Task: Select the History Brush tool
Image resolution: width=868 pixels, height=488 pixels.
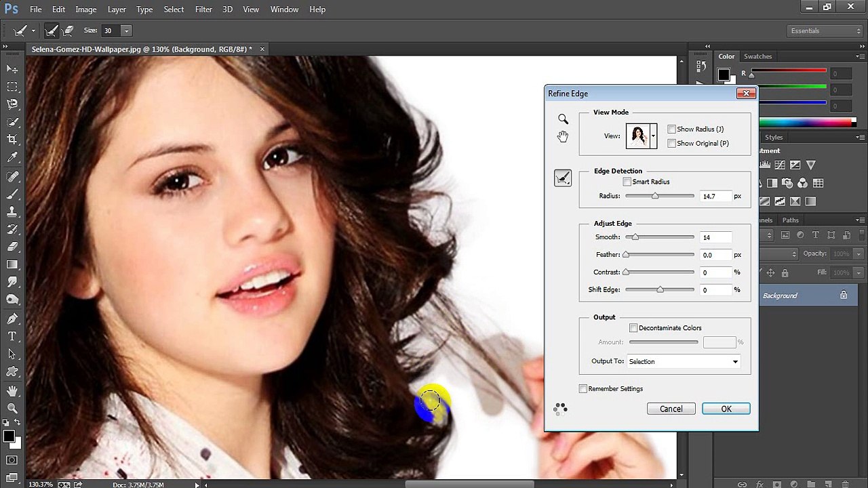Action: point(12,229)
